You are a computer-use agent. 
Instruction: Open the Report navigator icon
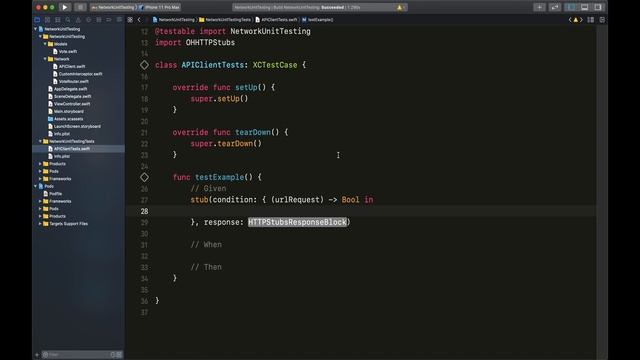(119, 20)
